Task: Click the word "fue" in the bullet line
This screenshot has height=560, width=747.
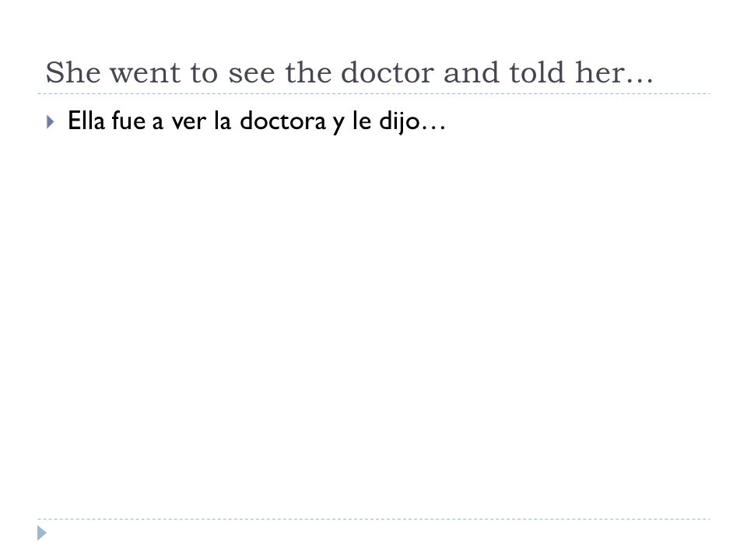Action: point(128,121)
